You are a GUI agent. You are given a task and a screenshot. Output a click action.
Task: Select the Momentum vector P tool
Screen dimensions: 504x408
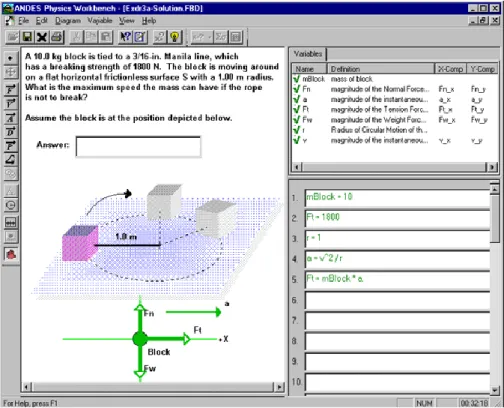pyautogui.click(x=10, y=146)
